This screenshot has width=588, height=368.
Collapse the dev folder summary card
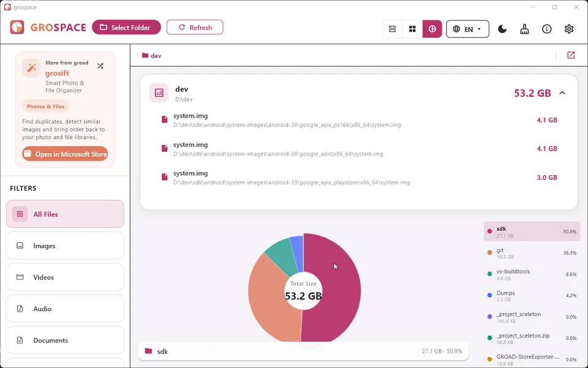[x=562, y=93]
